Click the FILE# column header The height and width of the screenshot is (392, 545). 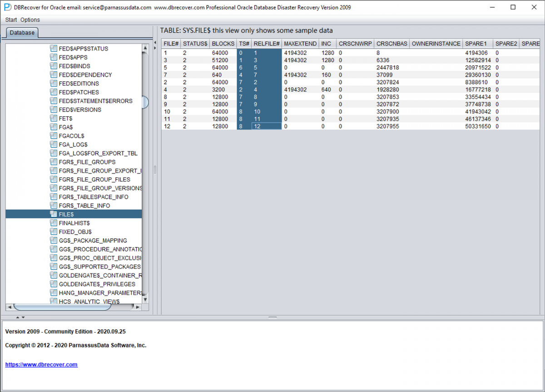pyautogui.click(x=170, y=44)
